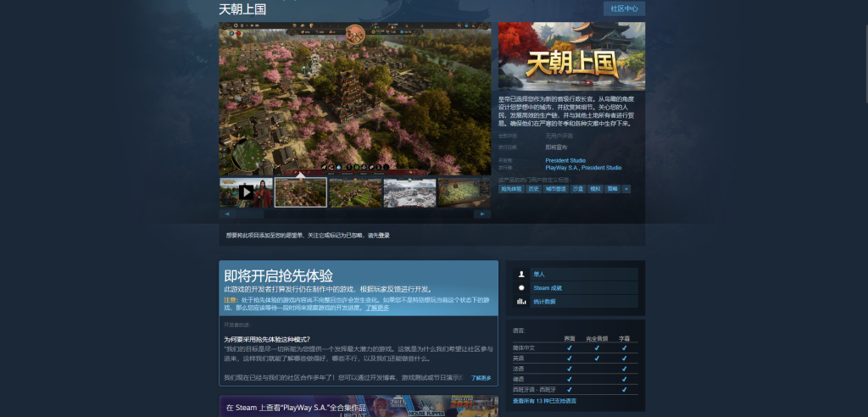Screen dimensions: 868x417
Task: Click the 简体中文 language row label
Action: click(524, 347)
